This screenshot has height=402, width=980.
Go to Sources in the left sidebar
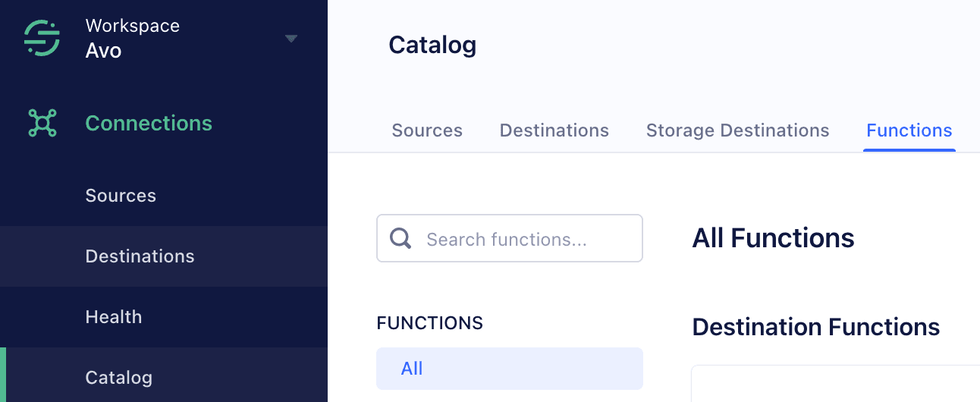[121, 196]
